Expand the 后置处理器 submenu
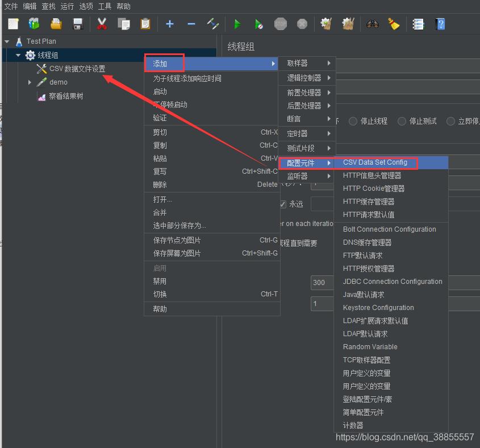 pos(307,106)
